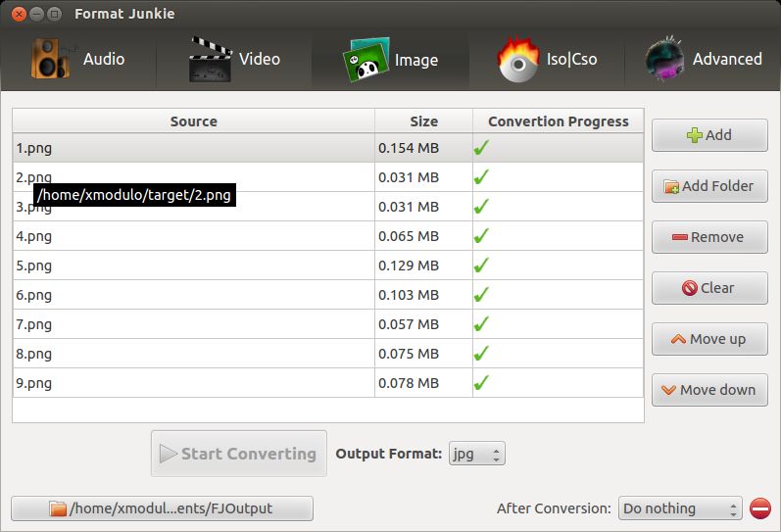Image resolution: width=781 pixels, height=532 pixels.
Task: Open the After Conversion dropdown
Action: [x=680, y=508]
